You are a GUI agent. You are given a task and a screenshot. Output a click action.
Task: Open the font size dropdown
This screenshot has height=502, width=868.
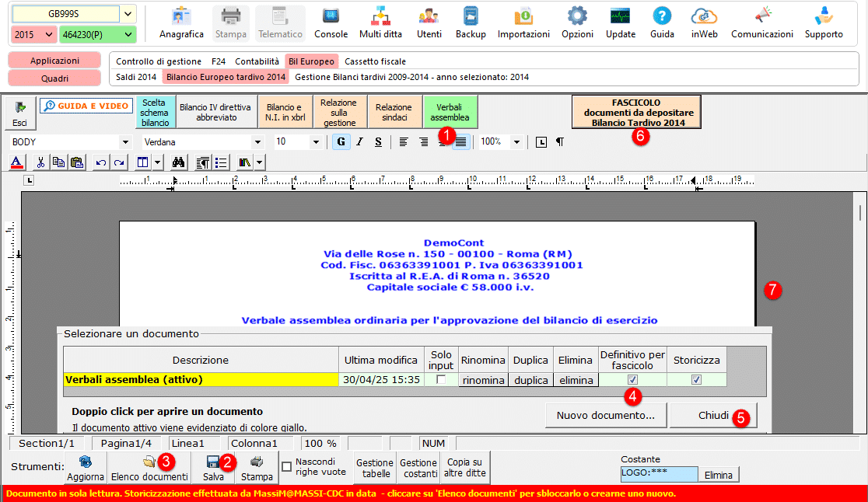(315, 142)
